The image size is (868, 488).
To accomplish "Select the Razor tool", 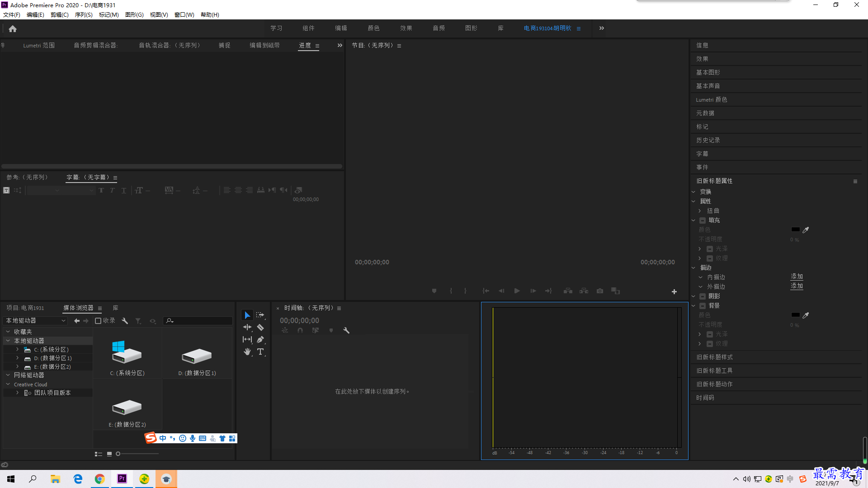I will 260,327.
